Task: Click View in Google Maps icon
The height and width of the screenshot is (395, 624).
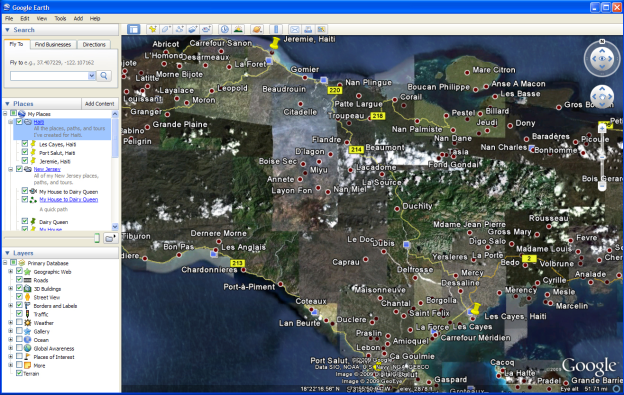Action: coord(321,29)
